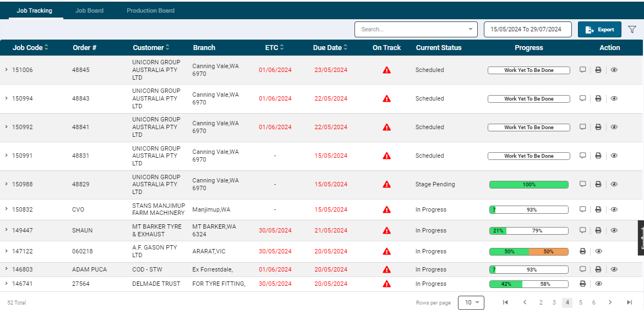Click warning icon for job 150988
This screenshot has height=310, width=644.
[386, 185]
